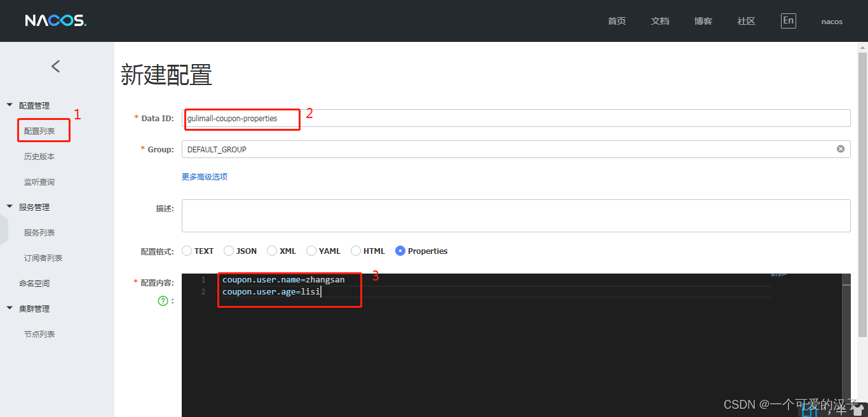The image size is (868, 417).
Task: Select the YAML format radio button
Action: coord(311,251)
